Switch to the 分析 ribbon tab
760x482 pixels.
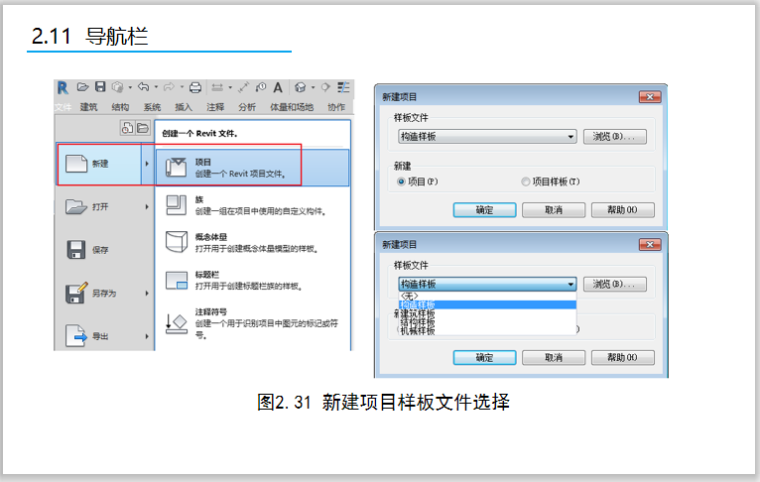tap(246, 107)
